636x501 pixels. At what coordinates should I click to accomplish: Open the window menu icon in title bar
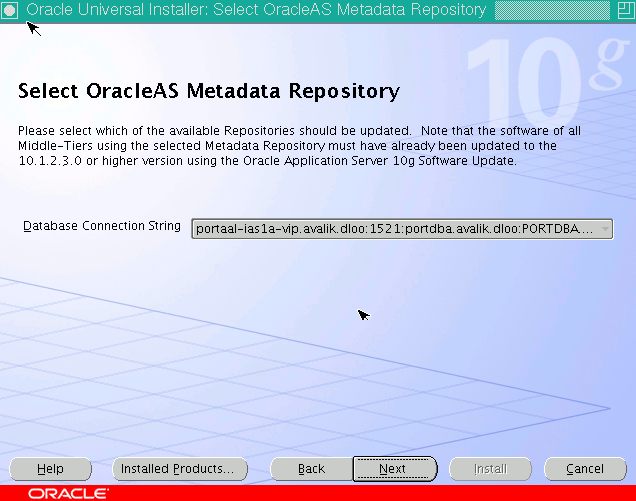[x=9, y=10]
